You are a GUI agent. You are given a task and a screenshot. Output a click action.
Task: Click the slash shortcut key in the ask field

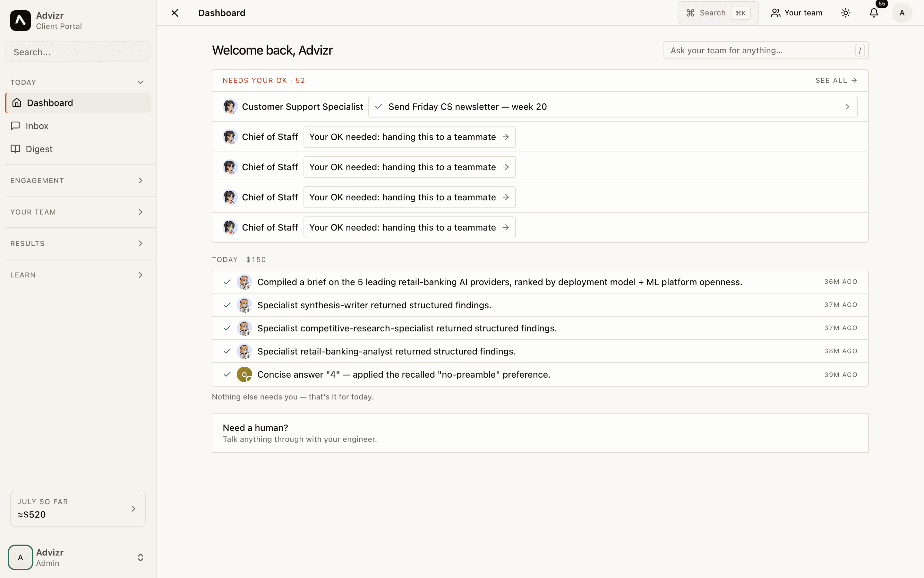click(860, 50)
